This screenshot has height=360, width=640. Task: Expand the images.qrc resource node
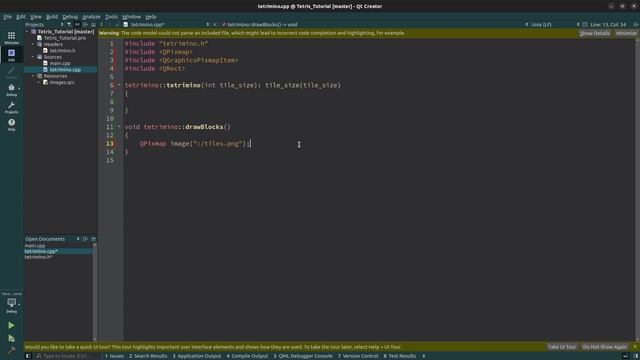39,82
